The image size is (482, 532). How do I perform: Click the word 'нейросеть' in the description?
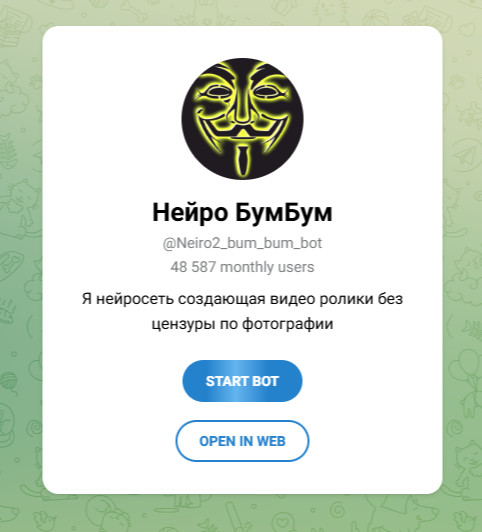[135, 299]
